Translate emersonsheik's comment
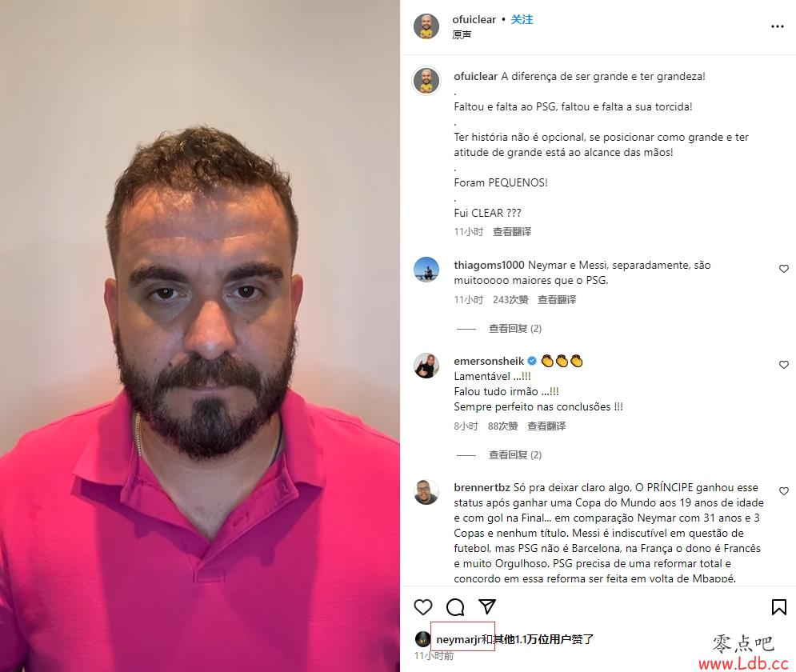The width and height of the screenshot is (796, 672). pyautogui.click(x=546, y=426)
